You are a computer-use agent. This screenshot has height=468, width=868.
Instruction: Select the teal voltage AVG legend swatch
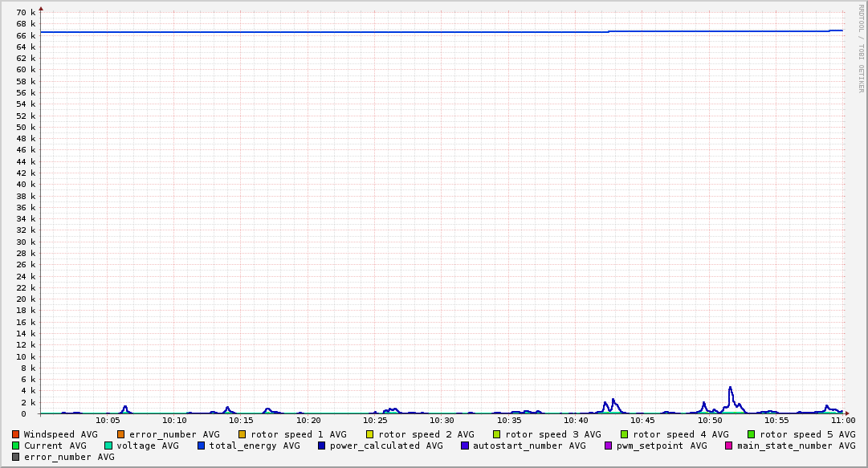point(108,446)
